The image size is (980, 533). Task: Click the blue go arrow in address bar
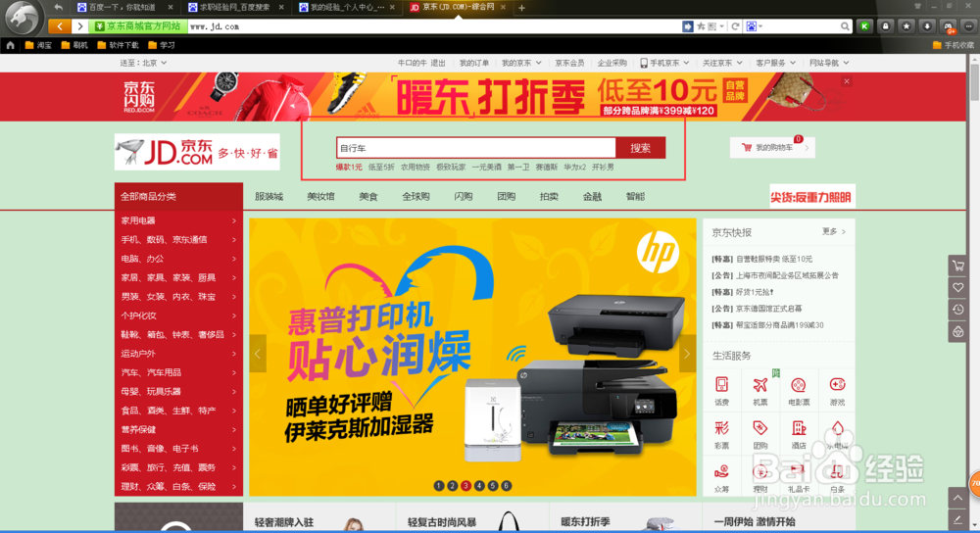pyautogui.click(x=688, y=26)
